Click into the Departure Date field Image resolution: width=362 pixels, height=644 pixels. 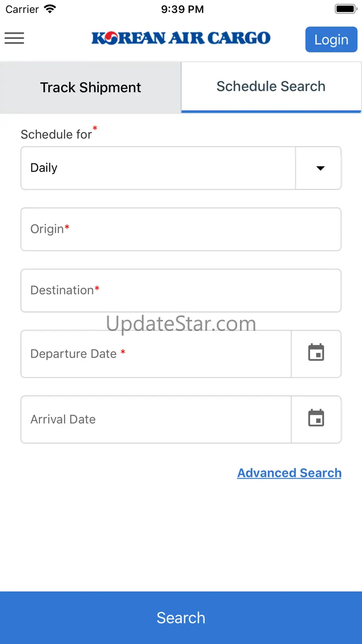[x=156, y=354]
